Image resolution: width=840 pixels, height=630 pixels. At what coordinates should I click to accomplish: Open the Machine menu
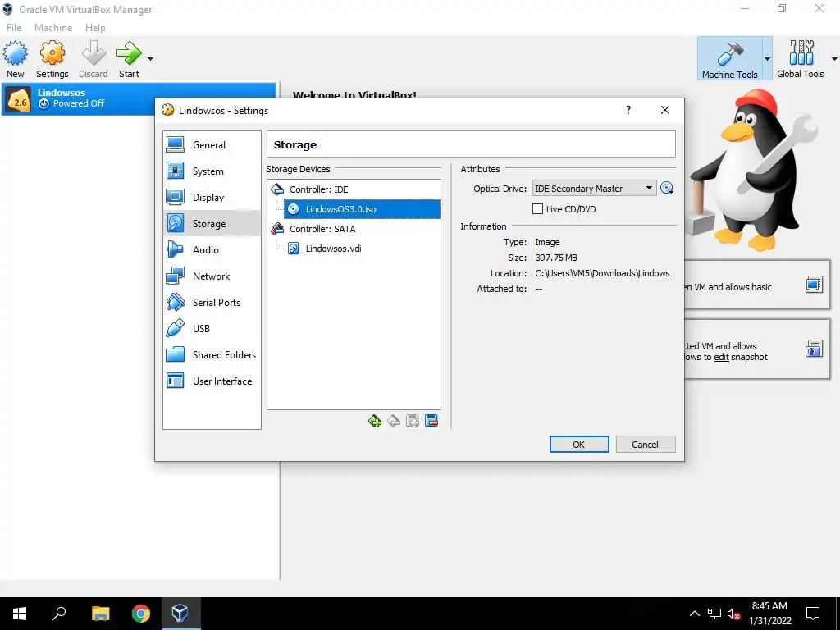tap(53, 27)
